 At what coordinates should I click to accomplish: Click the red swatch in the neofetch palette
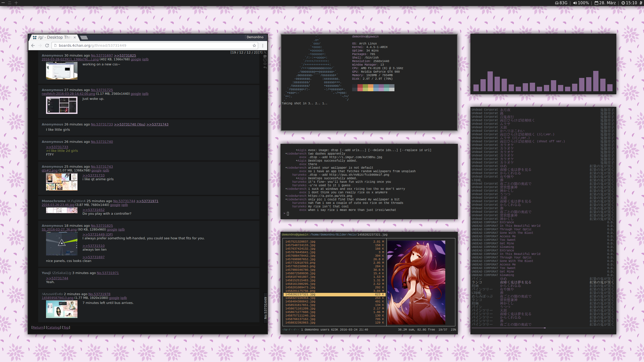tap(360, 86)
